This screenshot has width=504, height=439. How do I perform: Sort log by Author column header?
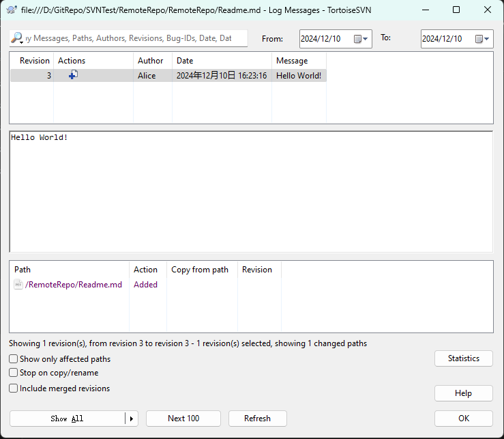click(x=153, y=61)
